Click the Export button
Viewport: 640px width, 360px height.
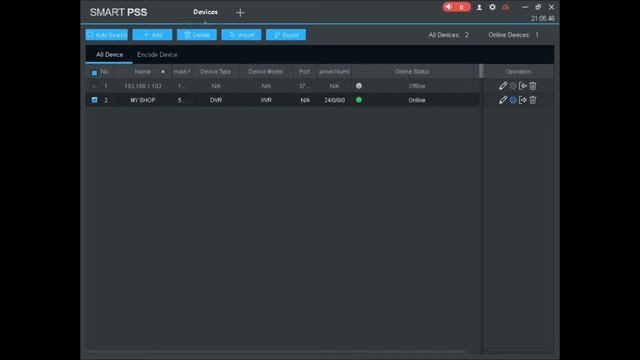point(286,35)
